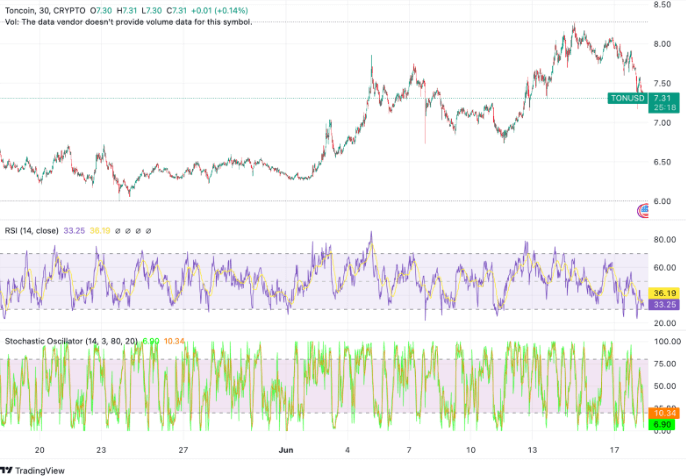Click yellow 36.19 value in RSI legend
The height and width of the screenshot is (476, 686).
[x=100, y=231]
